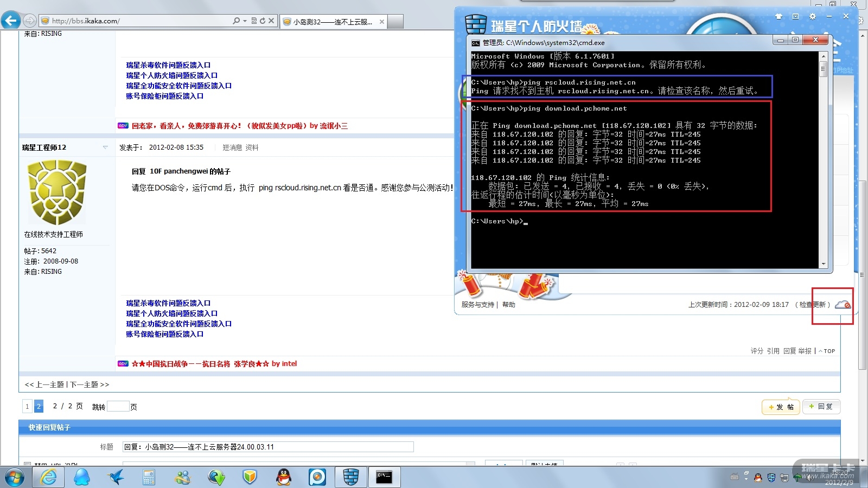
Task: Click the 跳转 page number input
Action: pyautogui.click(x=118, y=406)
